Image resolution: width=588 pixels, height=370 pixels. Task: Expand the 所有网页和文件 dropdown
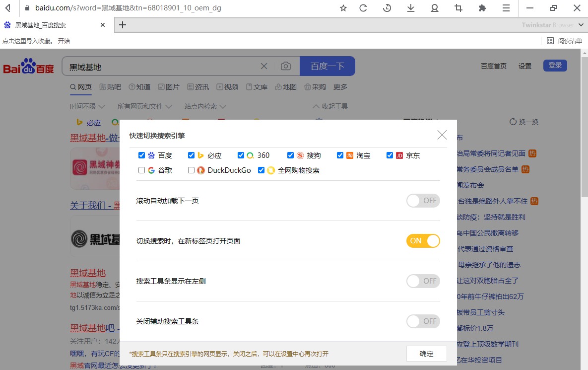(145, 106)
